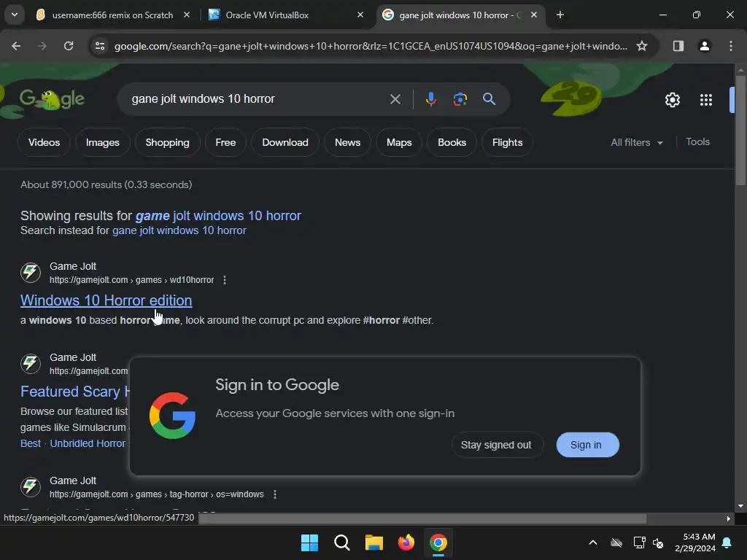This screenshot has height=560, width=747.
Task: Click the scroll right arrow
Action: (727, 518)
